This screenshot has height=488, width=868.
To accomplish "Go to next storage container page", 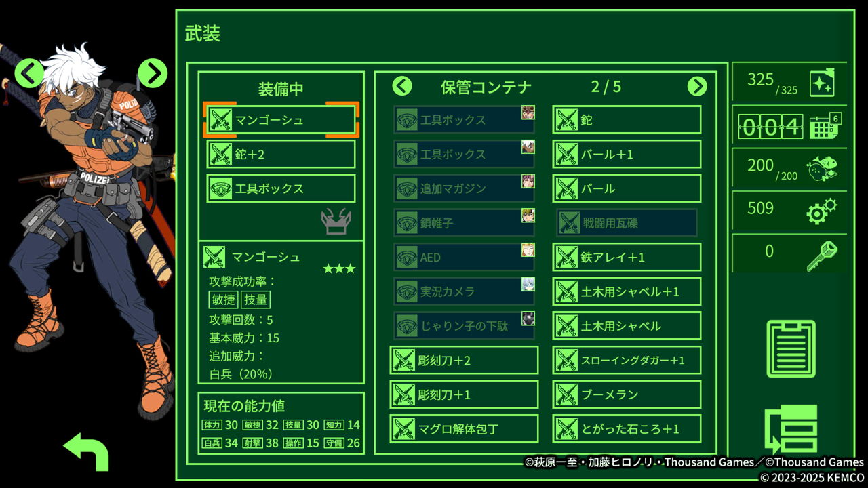I will (697, 86).
